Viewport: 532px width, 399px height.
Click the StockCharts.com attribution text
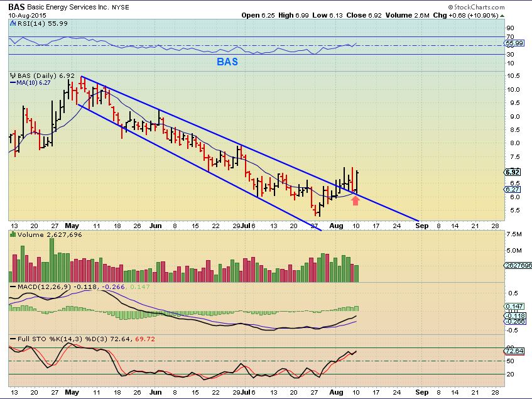[479, 7]
